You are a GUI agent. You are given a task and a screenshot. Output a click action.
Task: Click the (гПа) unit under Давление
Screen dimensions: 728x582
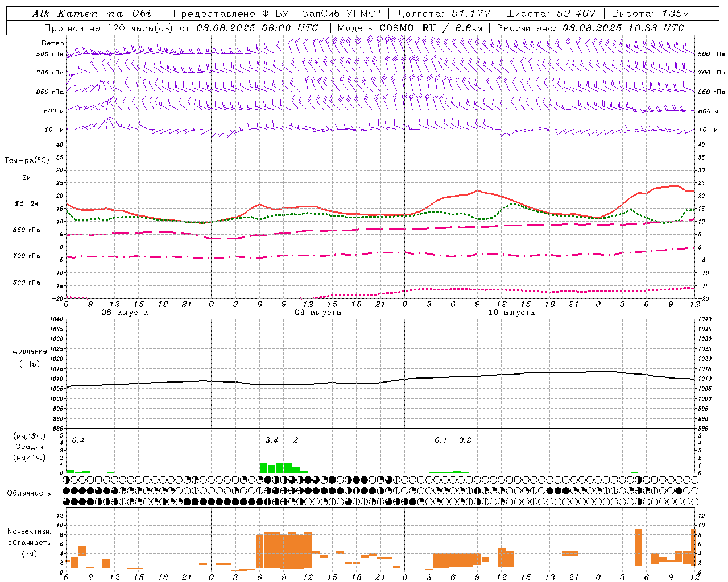pos(30,364)
